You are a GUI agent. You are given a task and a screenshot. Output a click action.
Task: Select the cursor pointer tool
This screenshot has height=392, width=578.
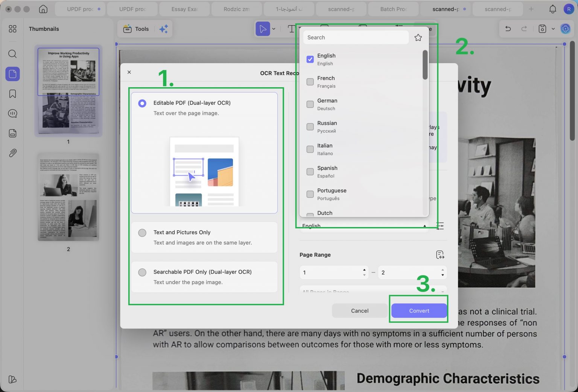coord(263,29)
